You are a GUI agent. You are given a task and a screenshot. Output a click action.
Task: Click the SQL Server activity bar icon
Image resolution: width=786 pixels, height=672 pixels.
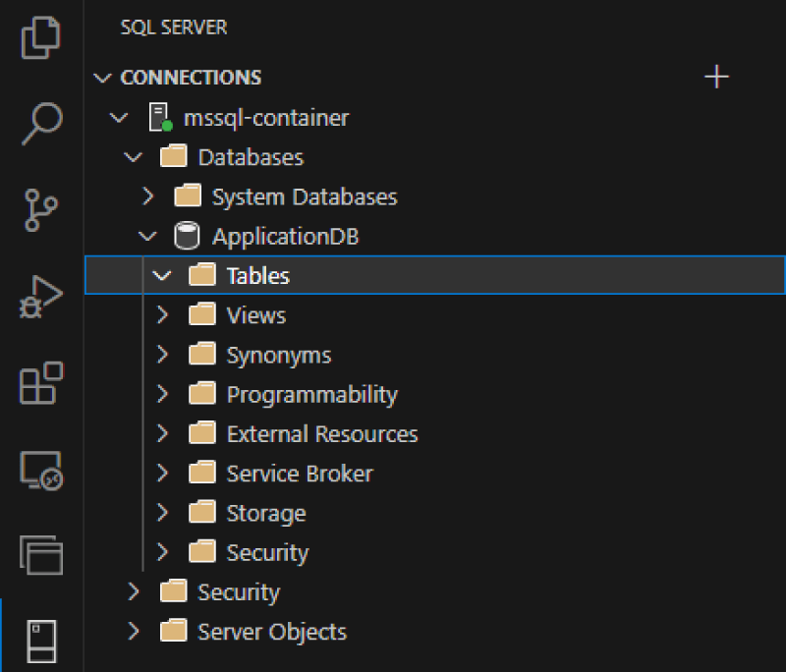pyautogui.click(x=41, y=641)
